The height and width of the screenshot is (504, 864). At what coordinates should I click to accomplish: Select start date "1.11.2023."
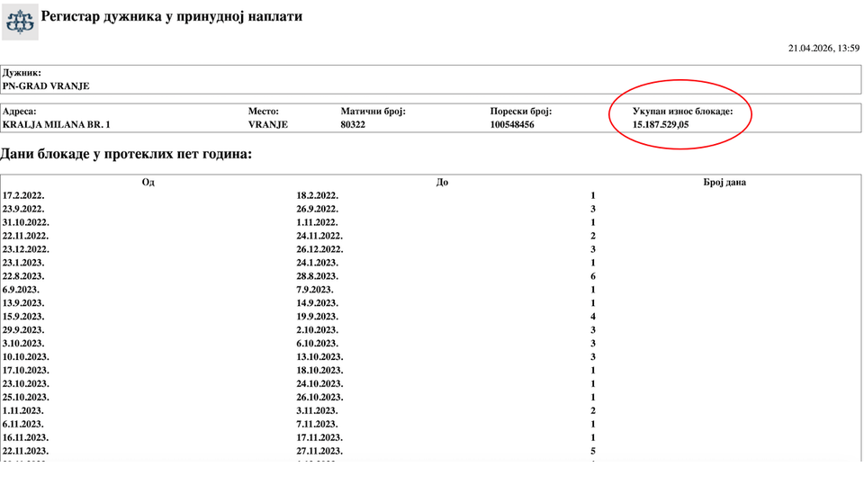pyautogui.click(x=23, y=411)
